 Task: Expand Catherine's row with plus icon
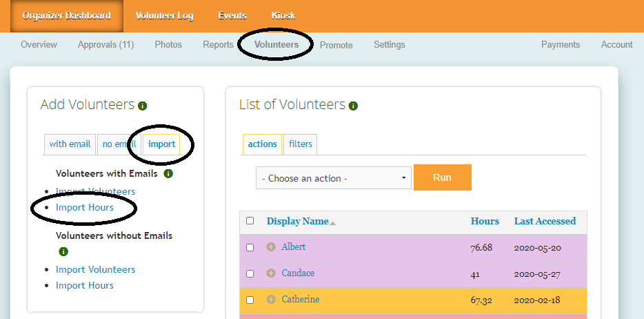[x=271, y=300]
